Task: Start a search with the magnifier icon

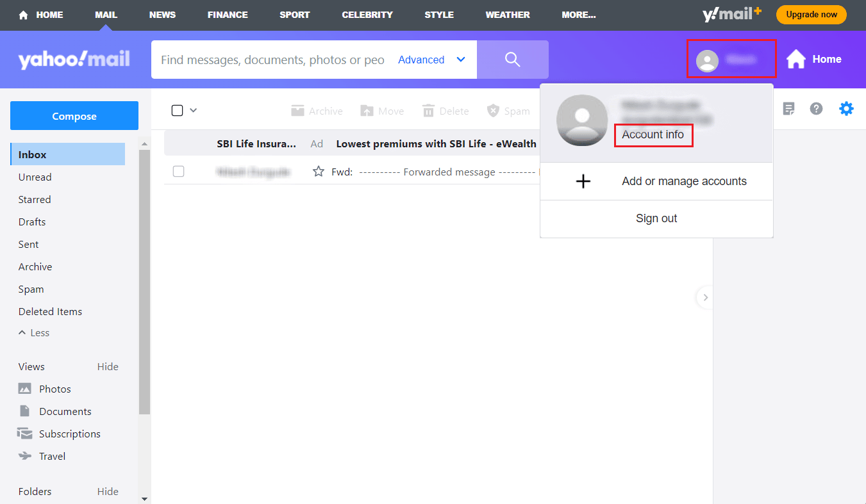Action: pos(512,59)
